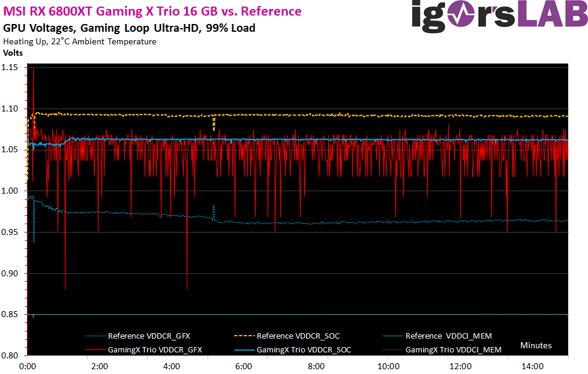Click the 4:00 x-axis label
588x374 pixels.
172,366
